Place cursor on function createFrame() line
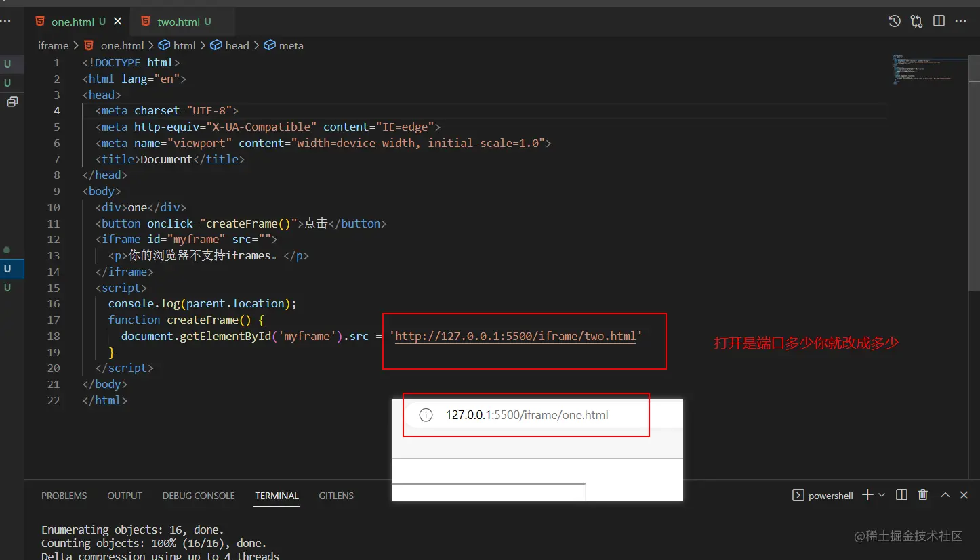 (186, 320)
